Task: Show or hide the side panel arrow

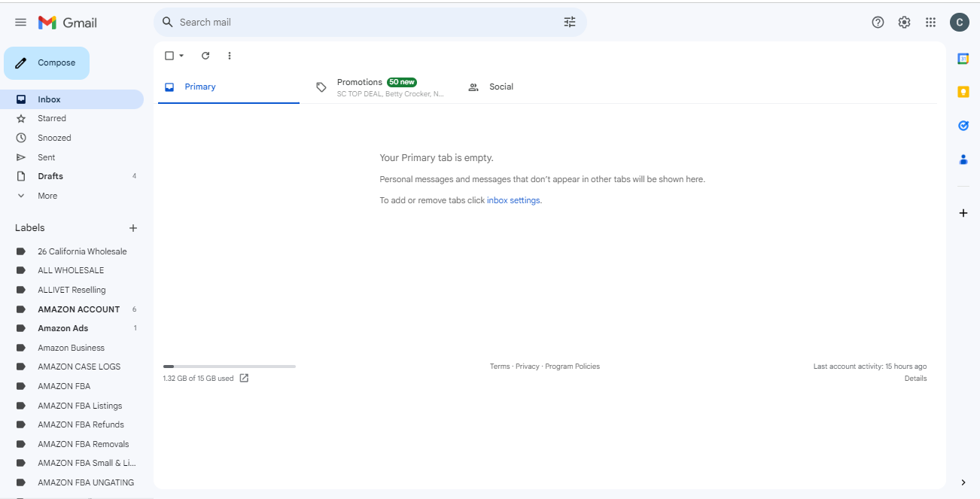Action: click(963, 482)
